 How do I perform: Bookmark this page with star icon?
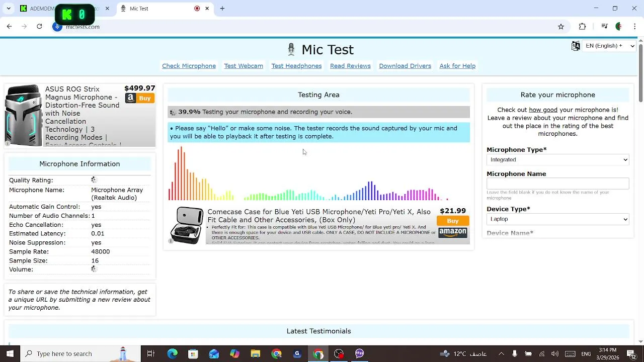click(561, 27)
